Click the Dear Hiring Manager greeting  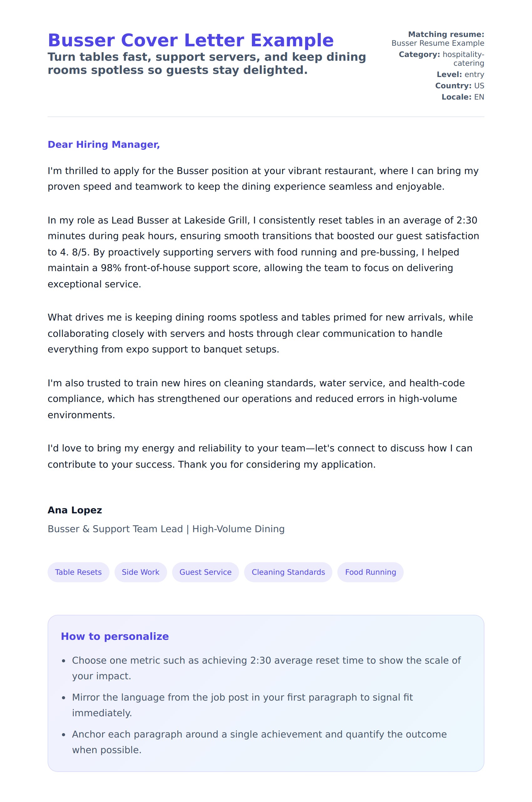104,145
